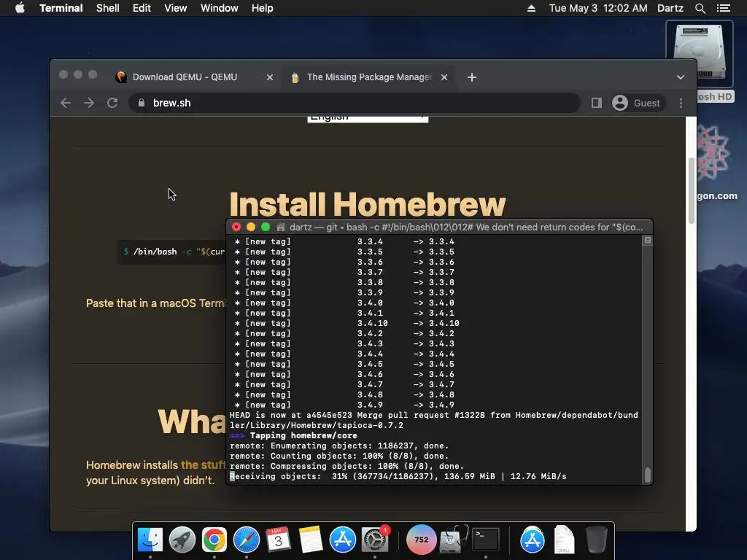The image size is (747, 560).
Task: Open Notification Center list icon
Action: pos(723,8)
